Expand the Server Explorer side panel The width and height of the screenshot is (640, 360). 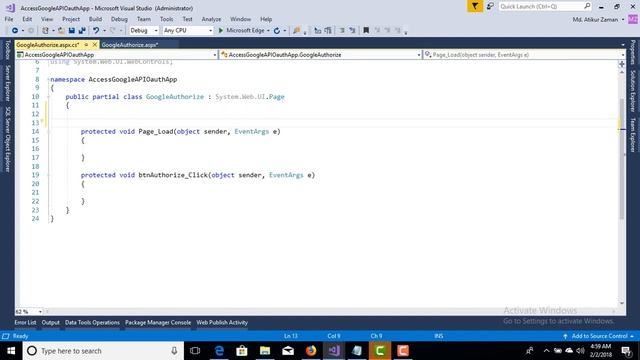click(x=7, y=83)
